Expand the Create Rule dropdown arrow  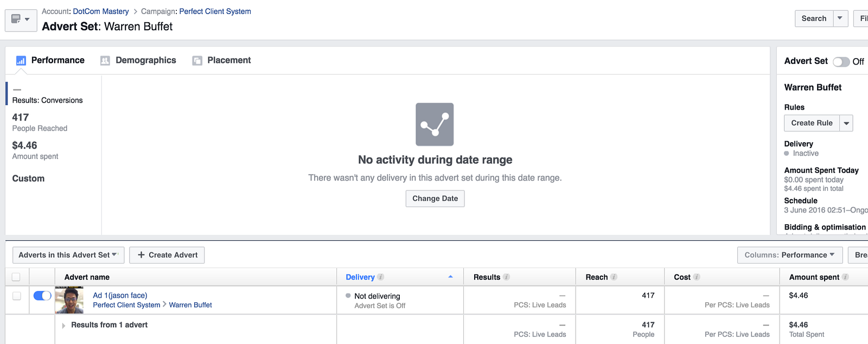point(846,123)
